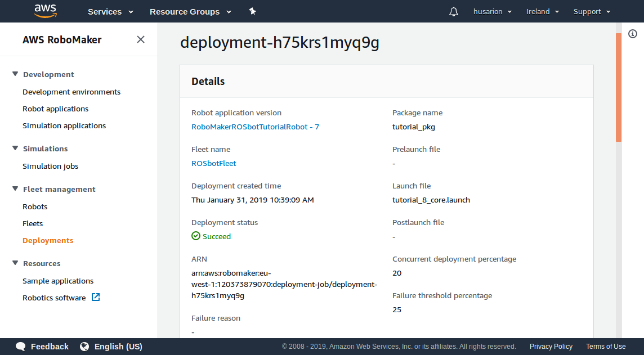This screenshot has height=355, width=644.
Task: Open the Fleets page
Action: coord(33,224)
